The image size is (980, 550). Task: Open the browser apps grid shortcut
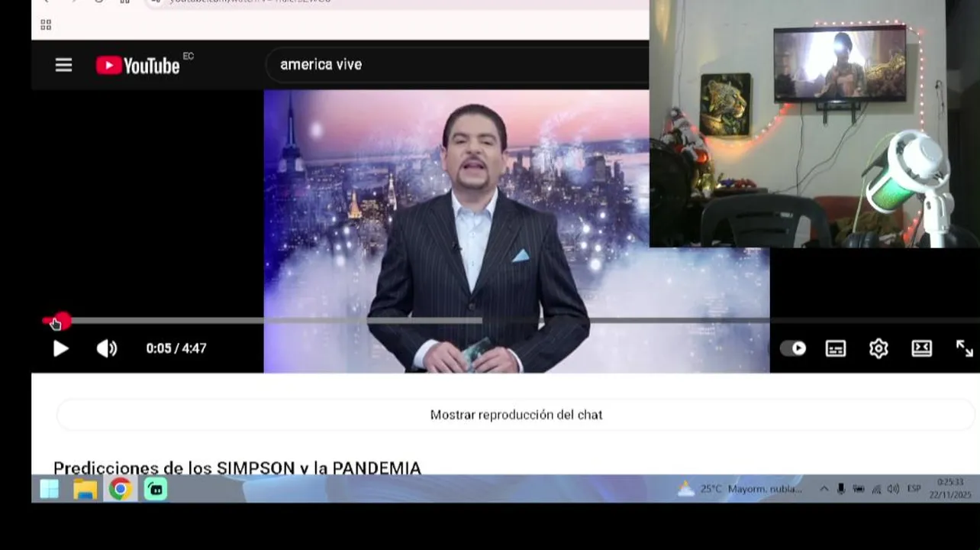46,25
